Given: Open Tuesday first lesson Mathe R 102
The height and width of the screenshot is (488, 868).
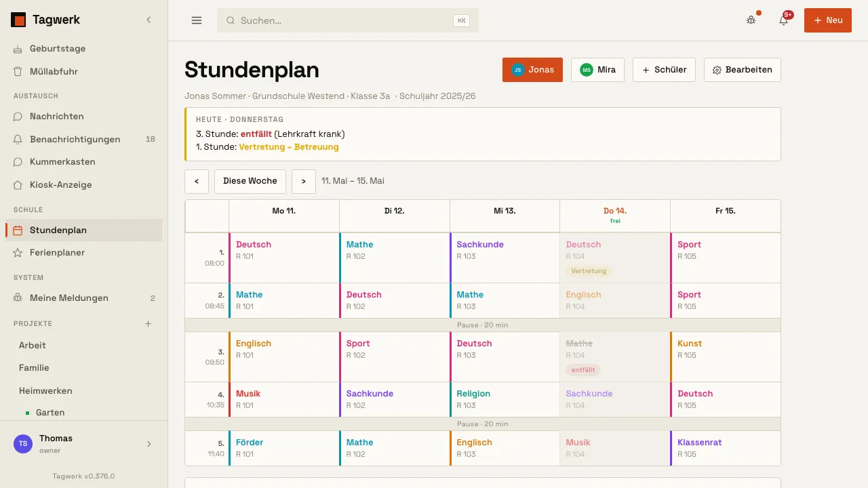Looking at the screenshot, I should pos(395,258).
